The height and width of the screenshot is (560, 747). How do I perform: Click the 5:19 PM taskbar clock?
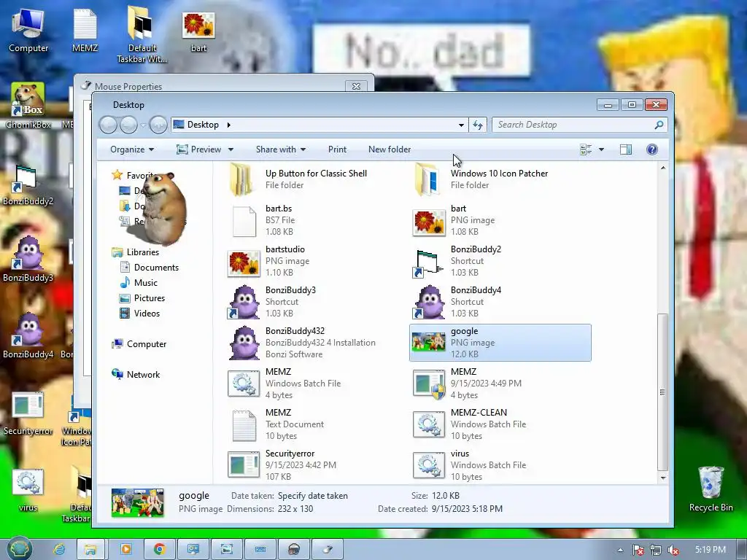point(710,550)
